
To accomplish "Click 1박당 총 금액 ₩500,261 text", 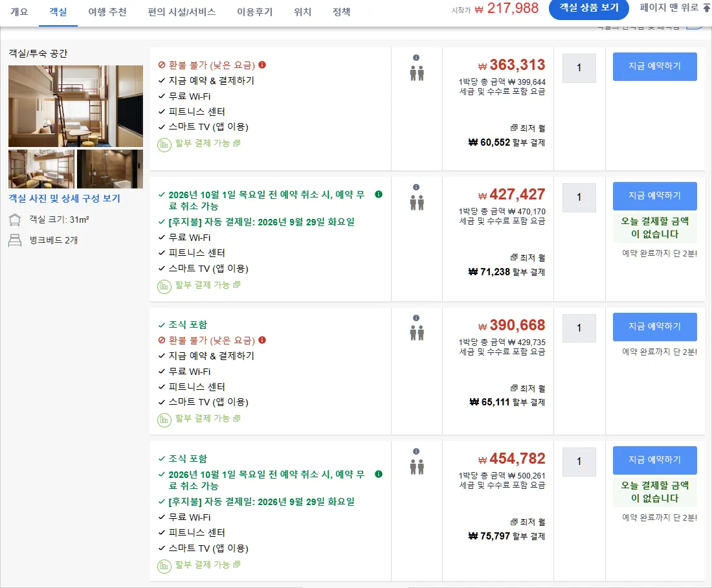I will click(x=502, y=476).
